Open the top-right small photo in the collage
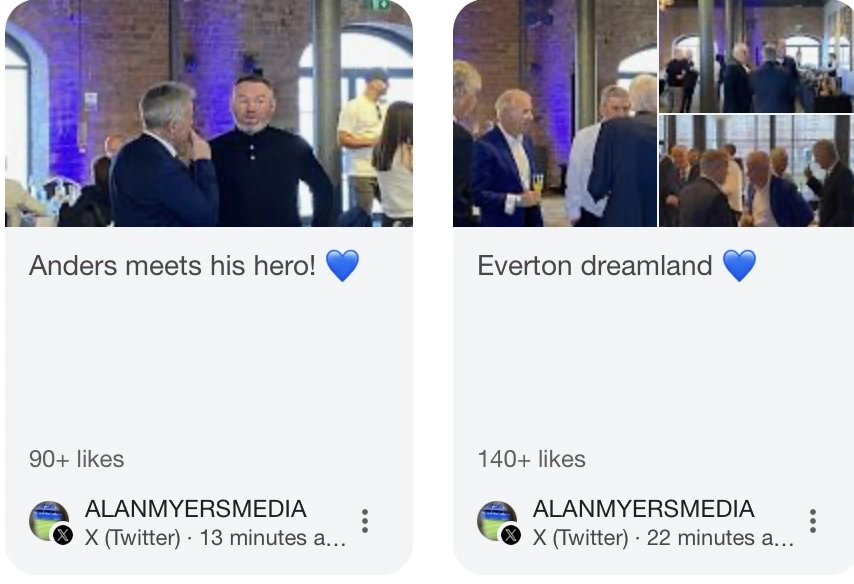Image resolution: width=854 pixels, height=584 pixels. tap(757, 56)
